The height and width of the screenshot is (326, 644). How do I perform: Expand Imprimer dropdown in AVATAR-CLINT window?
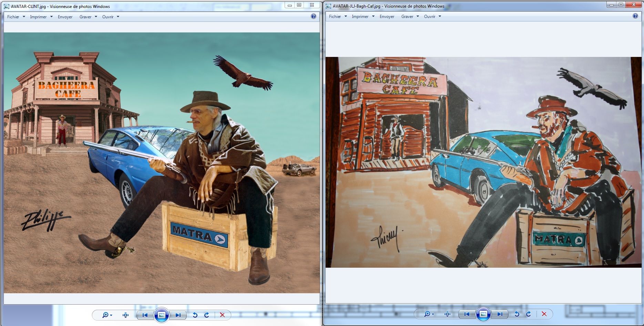[x=41, y=17]
